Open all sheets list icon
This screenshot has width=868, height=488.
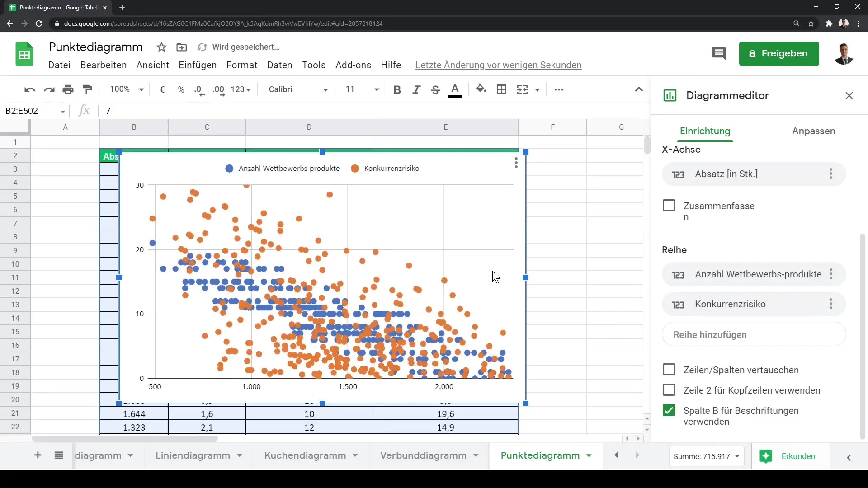(59, 455)
